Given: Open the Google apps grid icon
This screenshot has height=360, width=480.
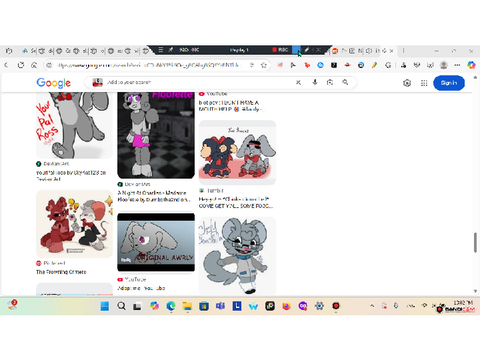Looking at the screenshot, I should click(424, 83).
